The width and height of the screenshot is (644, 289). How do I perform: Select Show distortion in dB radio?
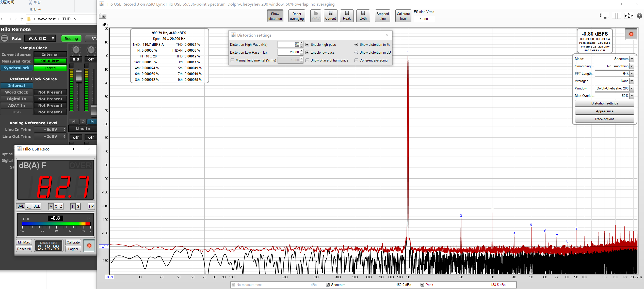click(356, 52)
